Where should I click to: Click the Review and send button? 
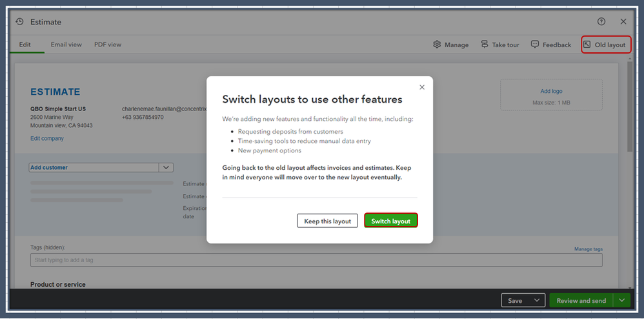[581, 300]
